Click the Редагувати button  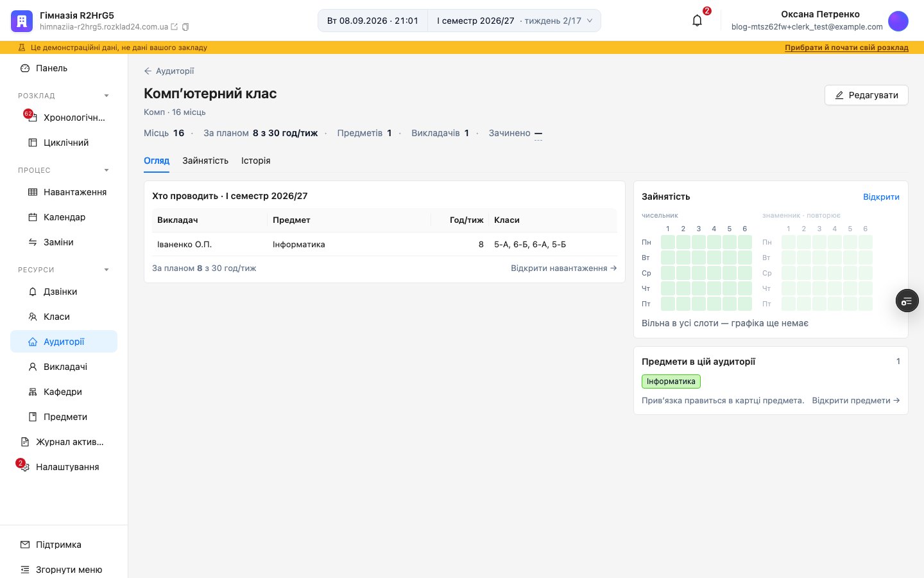click(x=866, y=95)
